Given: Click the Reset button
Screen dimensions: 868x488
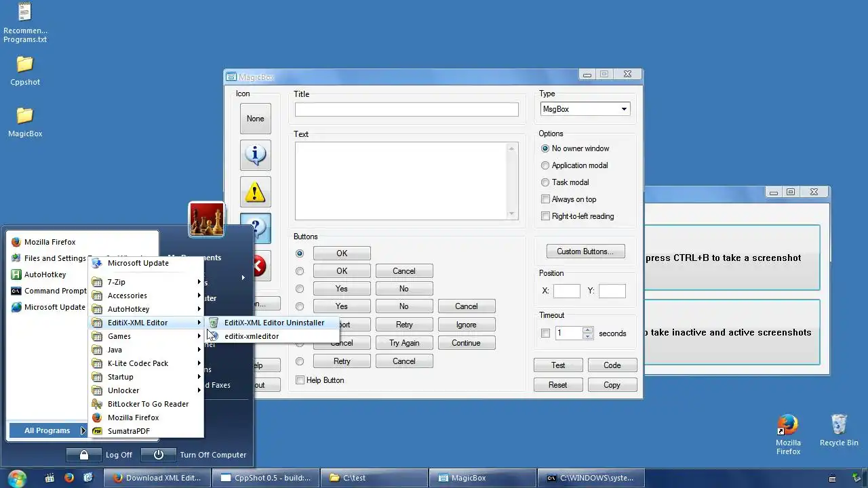Looking at the screenshot, I should [558, 385].
